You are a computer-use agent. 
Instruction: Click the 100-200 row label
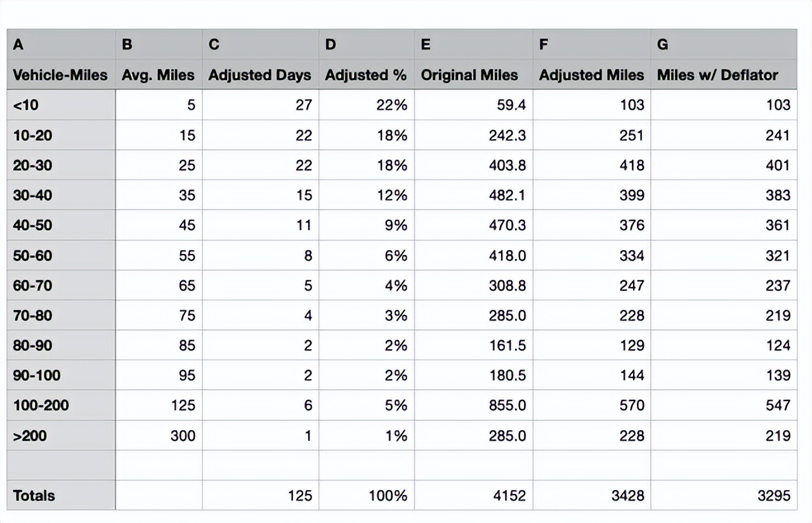61,406
